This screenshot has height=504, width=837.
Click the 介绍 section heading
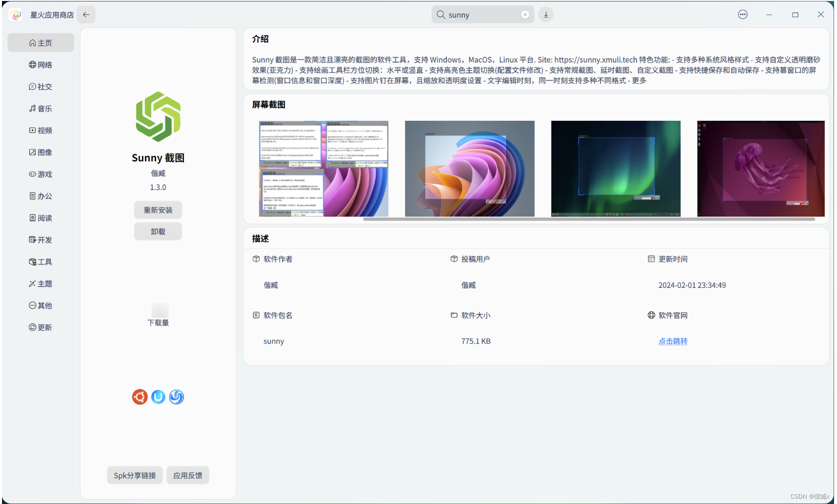[260, 39]
